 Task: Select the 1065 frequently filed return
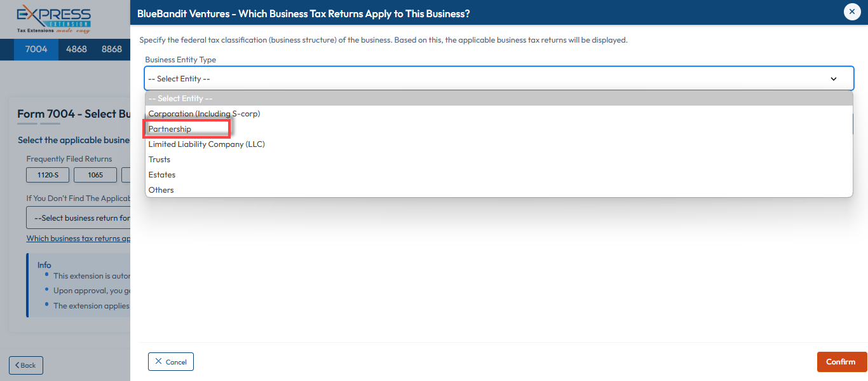coord(95,175)
